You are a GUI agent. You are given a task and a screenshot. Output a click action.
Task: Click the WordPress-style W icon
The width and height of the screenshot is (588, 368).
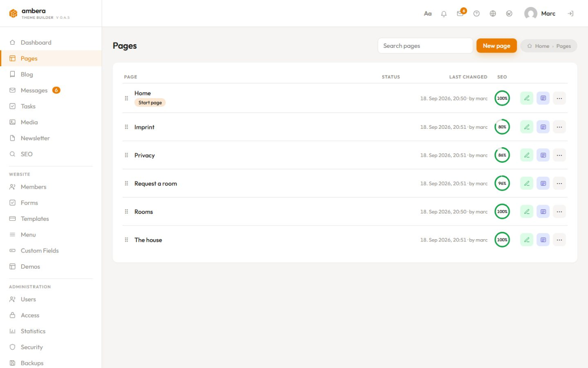(x=509, y=14)
